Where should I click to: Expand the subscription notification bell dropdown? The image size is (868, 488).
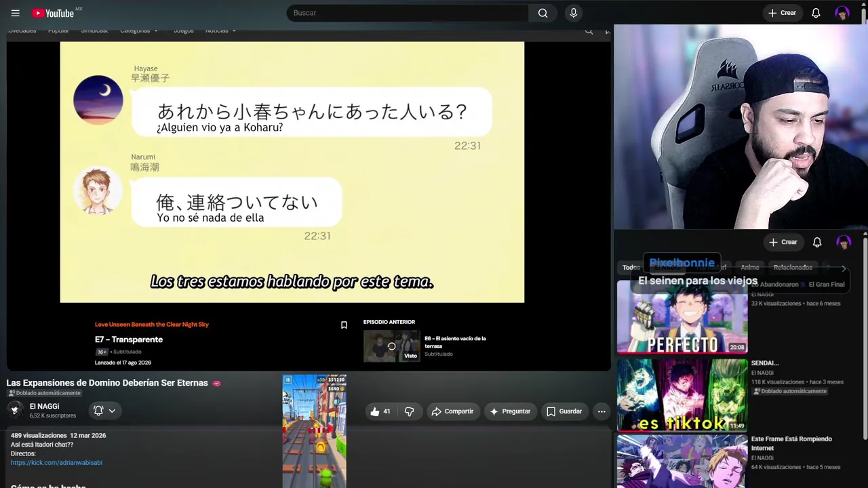(x=104, y=411)
